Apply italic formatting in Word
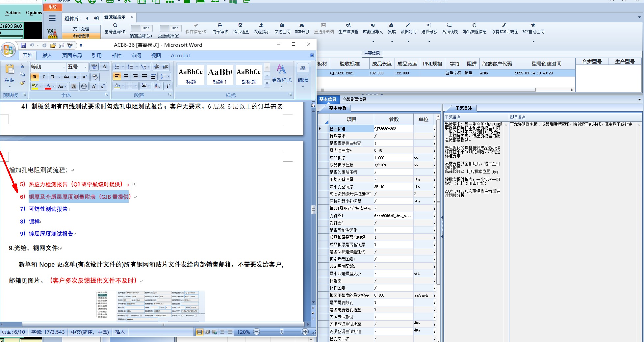 [43, 77]
